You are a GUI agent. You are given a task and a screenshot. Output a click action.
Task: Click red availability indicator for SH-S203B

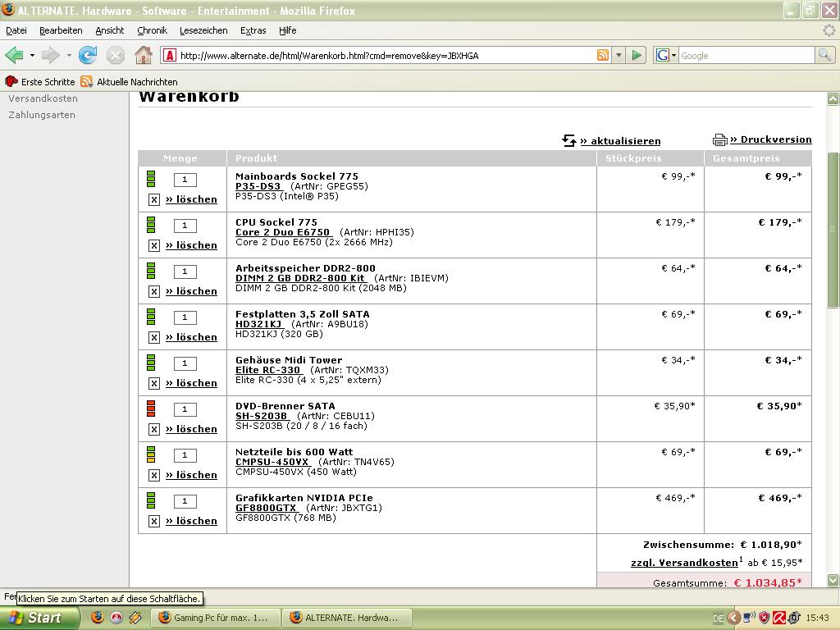tap(151, 409)
